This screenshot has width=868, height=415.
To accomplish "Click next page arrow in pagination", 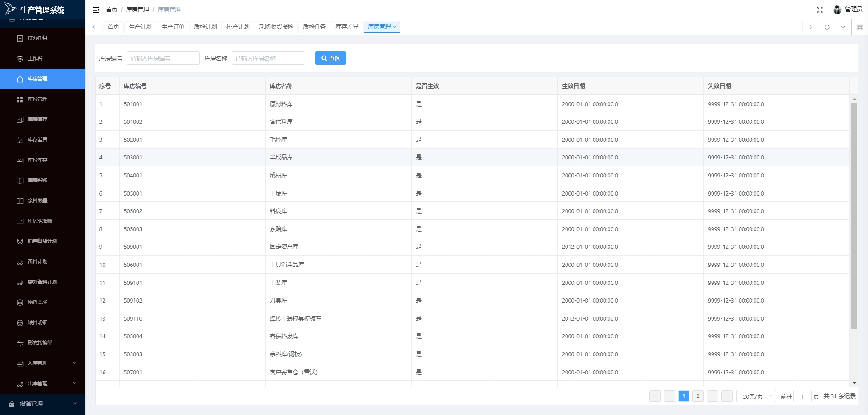I will [712, 396].
